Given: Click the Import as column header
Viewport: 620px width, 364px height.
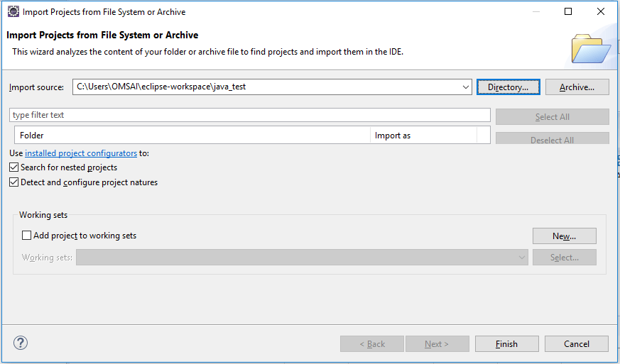Looking at the screenshot, I should click(x=423, y=135).
